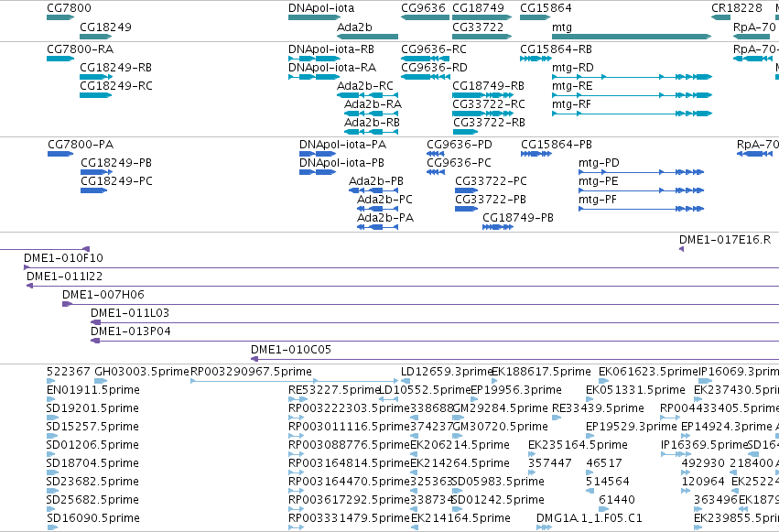Click EST SD19201.5prime
The width and height of the screenshot is (779, 532).
click(51, 418)
